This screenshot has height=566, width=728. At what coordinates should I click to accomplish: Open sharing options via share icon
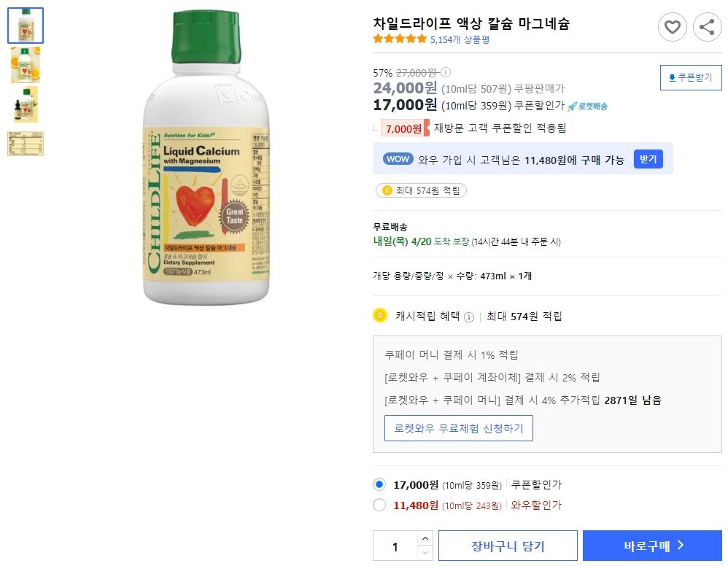(705, 28)
